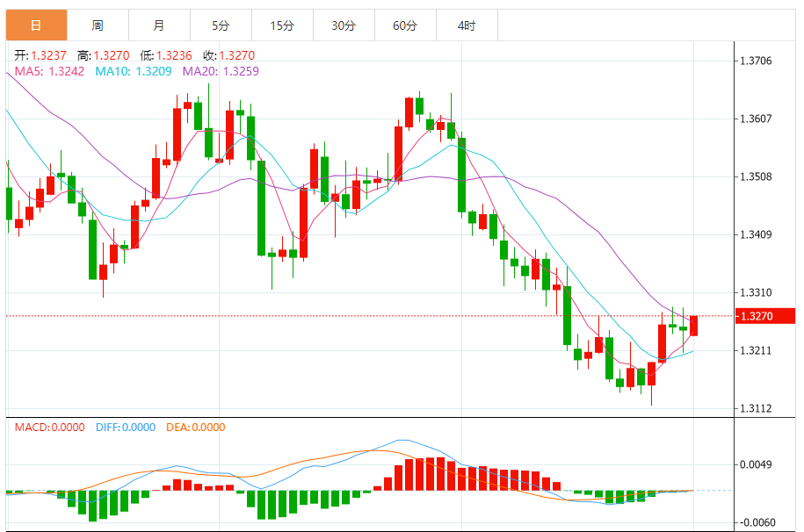Switch to the 周 weekly tab
Image resolution: width=804 pixels, height=532 pixels.
[98, 25]
